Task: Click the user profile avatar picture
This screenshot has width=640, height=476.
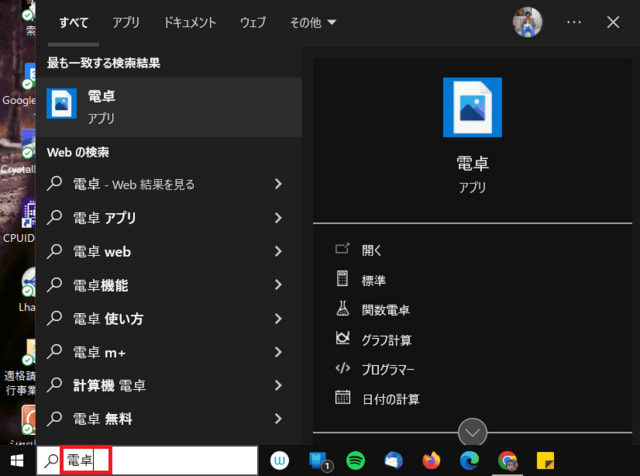Action: (x=527, y=21)
